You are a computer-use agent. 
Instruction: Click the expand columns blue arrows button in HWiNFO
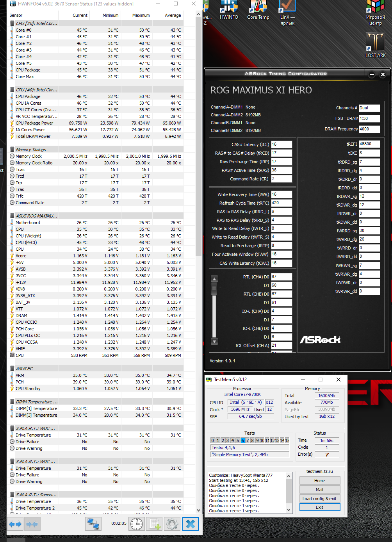(x=15, y=524)
